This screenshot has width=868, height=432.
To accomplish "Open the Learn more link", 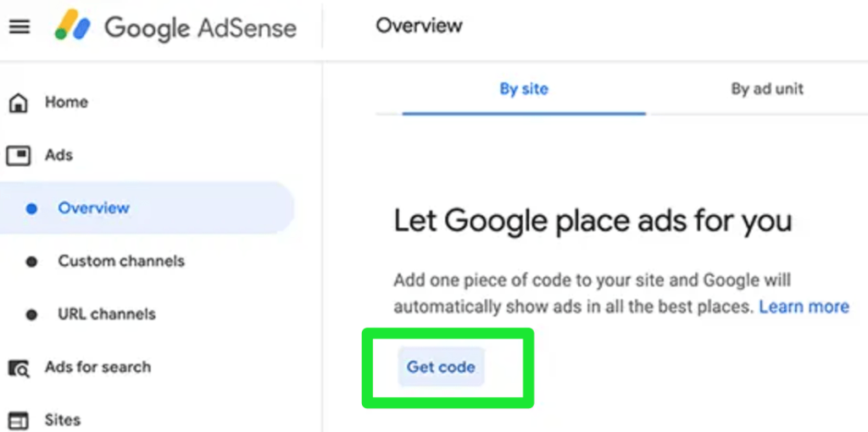I will click(804, 307).
